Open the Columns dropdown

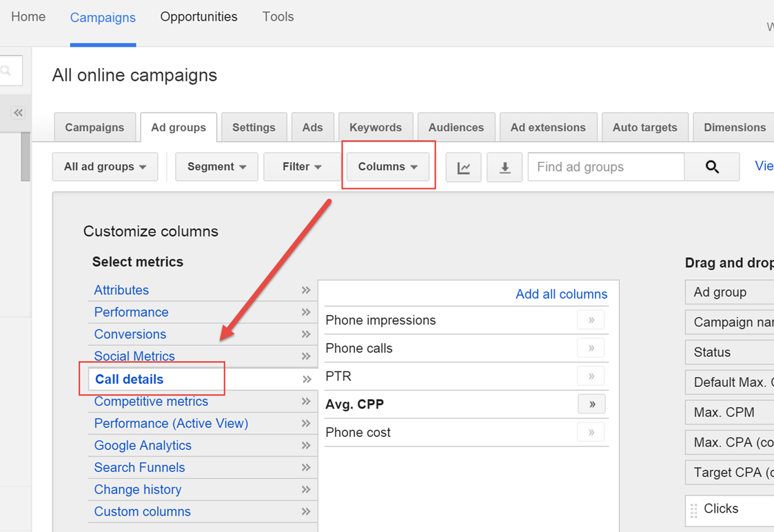(388, 167)
